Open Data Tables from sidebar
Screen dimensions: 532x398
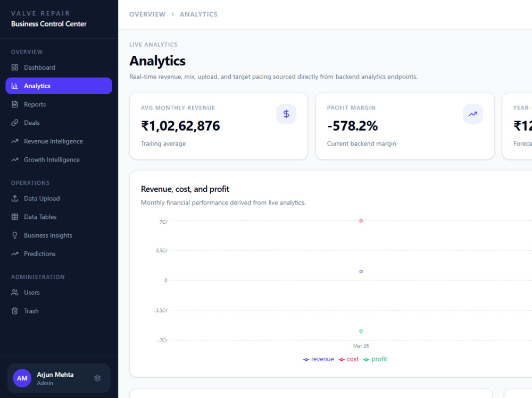click(x=59, y=217)
